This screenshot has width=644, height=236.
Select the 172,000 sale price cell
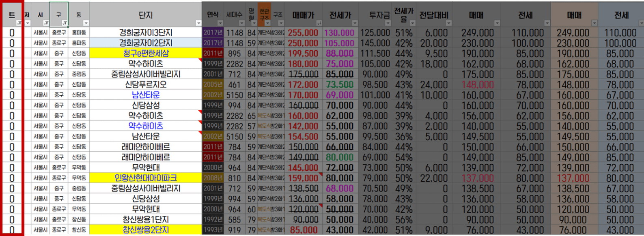pos(304,84)
